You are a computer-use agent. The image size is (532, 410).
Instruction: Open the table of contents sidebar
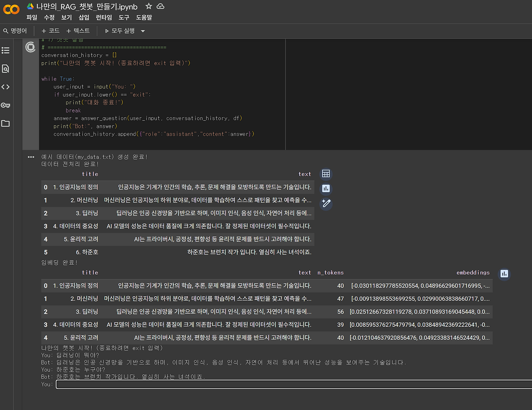[5, 50]
